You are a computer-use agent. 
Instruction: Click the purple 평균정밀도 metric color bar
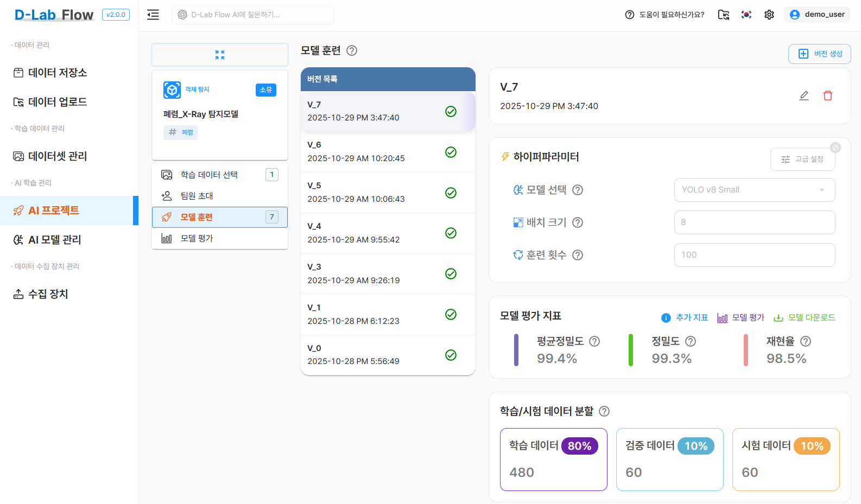[x=516, y=350]
